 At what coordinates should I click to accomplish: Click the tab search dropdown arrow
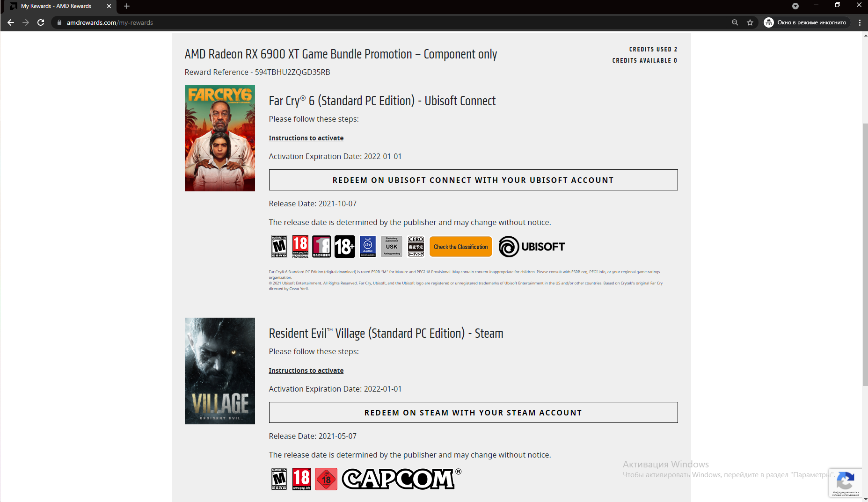pyautogui.click(x=795, y=6)
